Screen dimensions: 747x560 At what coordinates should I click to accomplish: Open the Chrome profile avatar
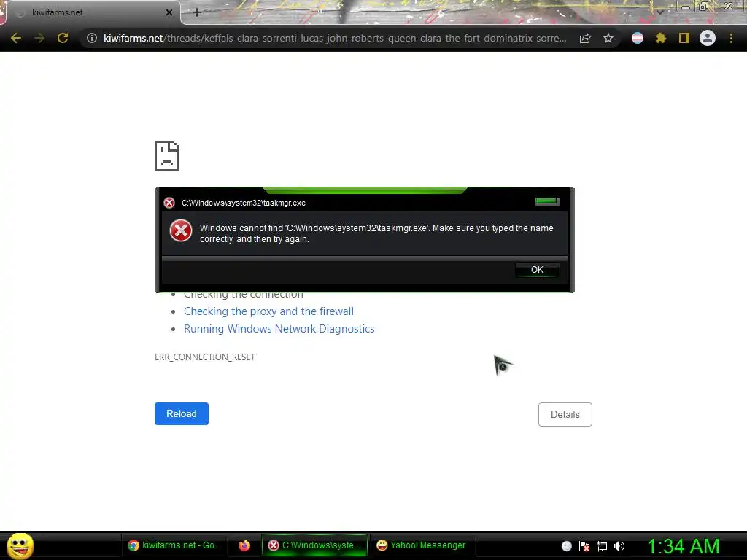click(708, 38)
